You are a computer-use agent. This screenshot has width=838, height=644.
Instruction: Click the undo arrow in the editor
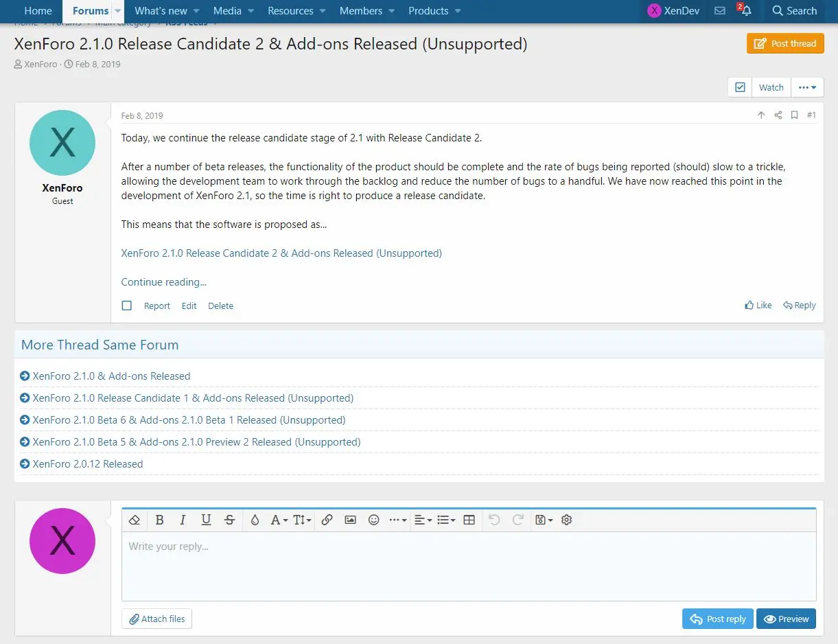click(x=494, y=520)
